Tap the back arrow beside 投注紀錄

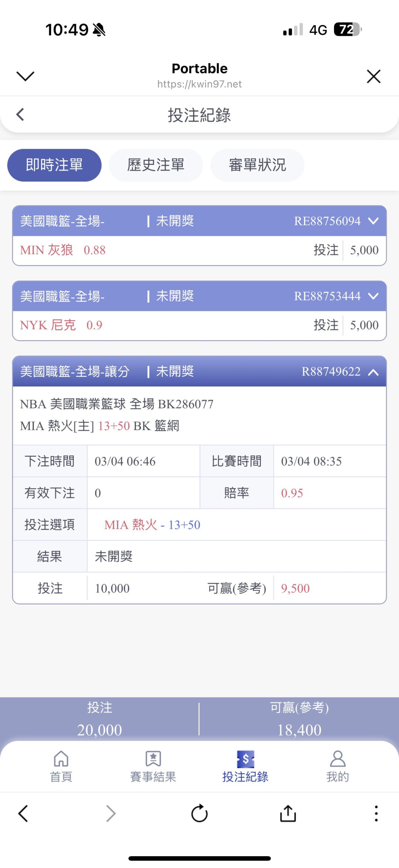click(x=20, y=115)
